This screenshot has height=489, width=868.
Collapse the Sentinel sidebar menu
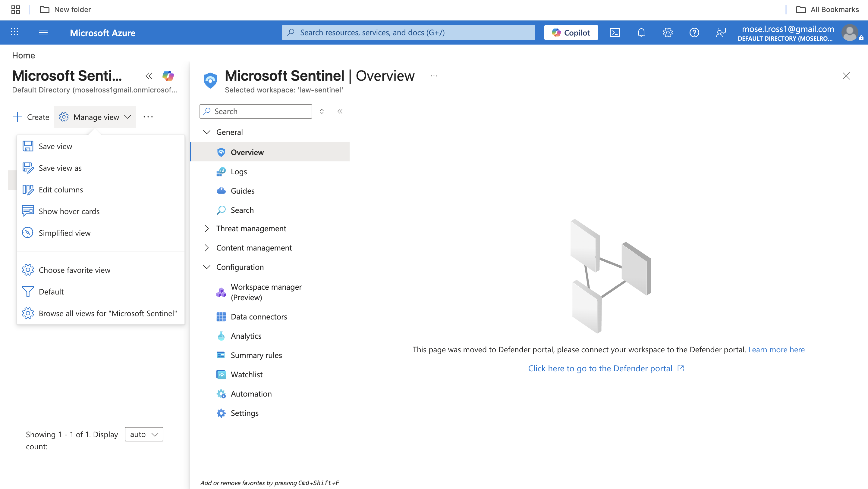tap(340, 111)
